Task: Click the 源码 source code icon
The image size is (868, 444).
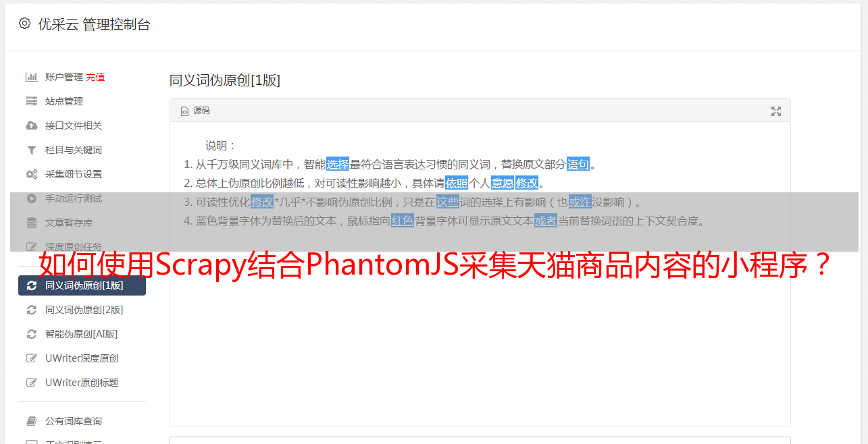Action: click(x=184, y=111)
